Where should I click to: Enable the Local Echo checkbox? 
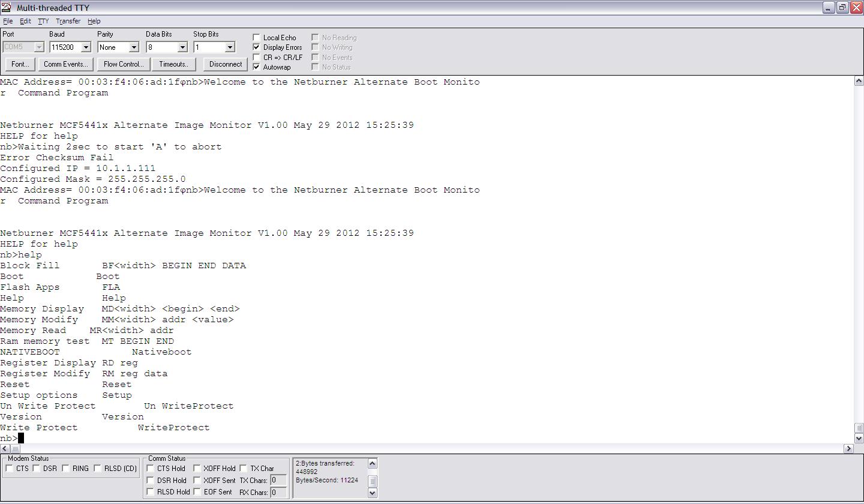click(257, 38)
